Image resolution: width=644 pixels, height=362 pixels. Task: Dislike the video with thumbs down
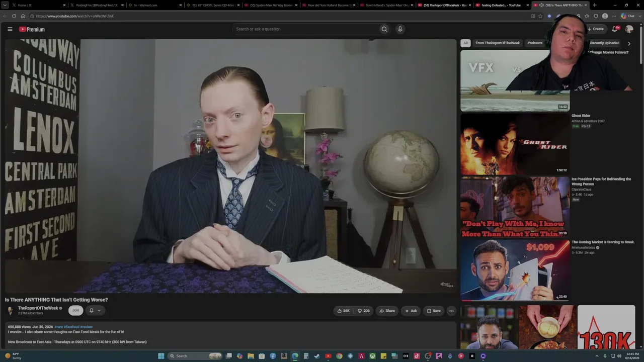pyautogui.click(x=364, y=311)
